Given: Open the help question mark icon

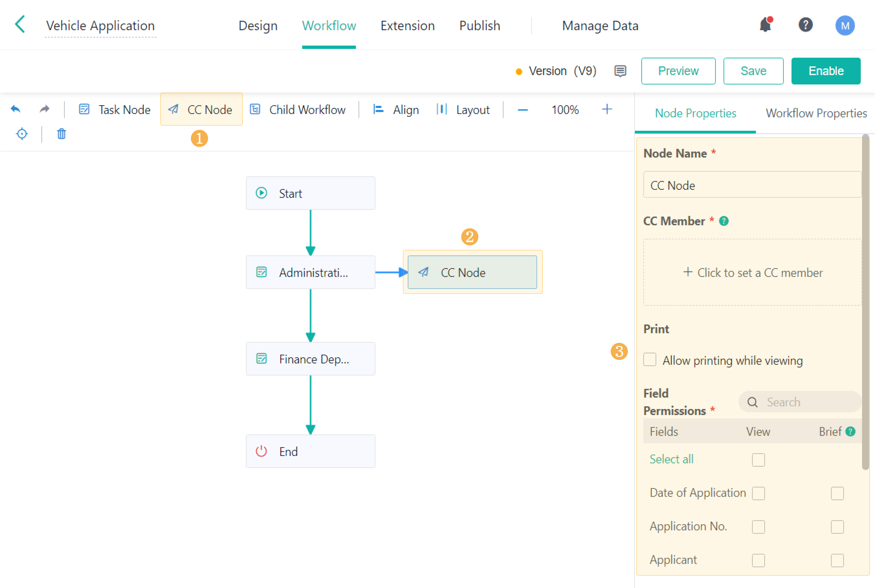Looking at the screenshot, I should point(805,25).
